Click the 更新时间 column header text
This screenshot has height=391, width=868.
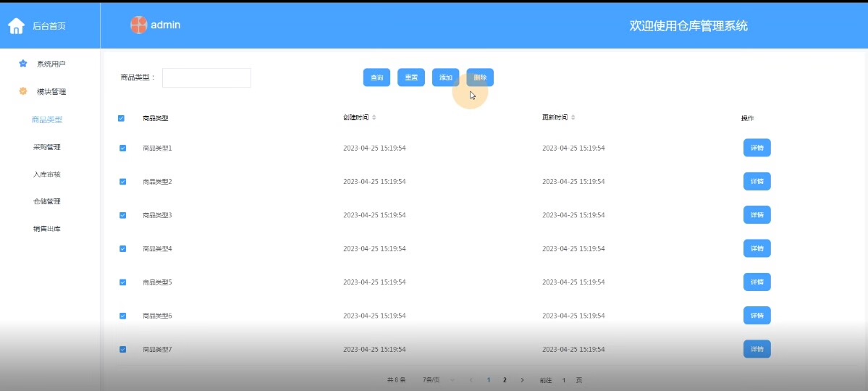click(555, 117)
